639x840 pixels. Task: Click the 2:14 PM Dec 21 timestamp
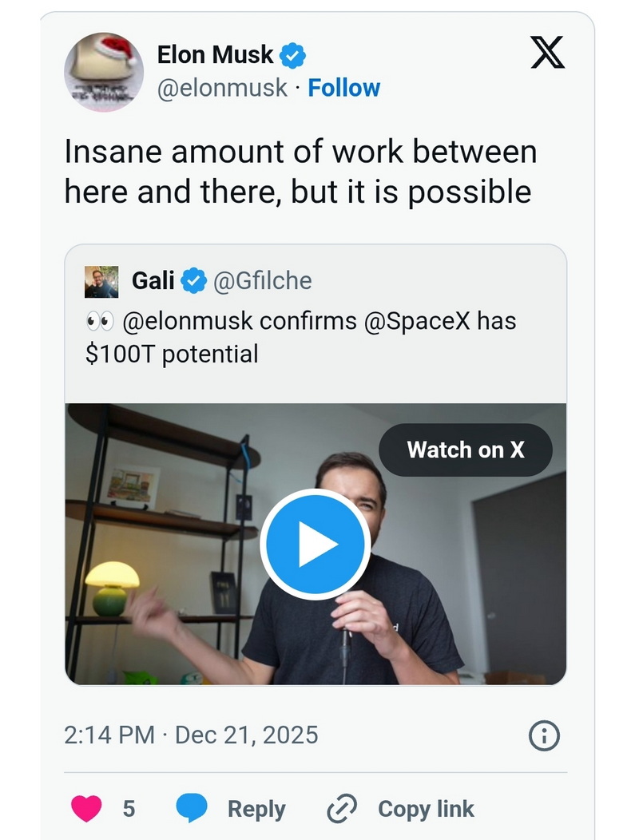click(x=191, y=735)
